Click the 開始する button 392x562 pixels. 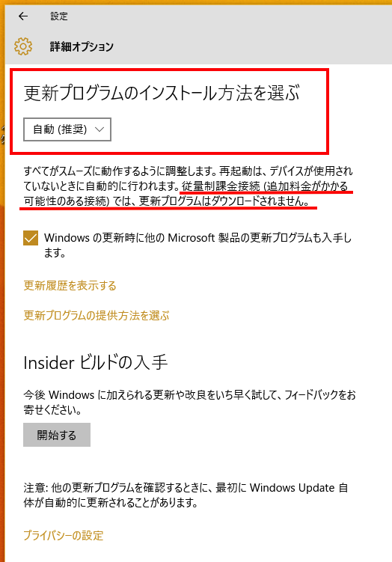click(x=57, y=435)
